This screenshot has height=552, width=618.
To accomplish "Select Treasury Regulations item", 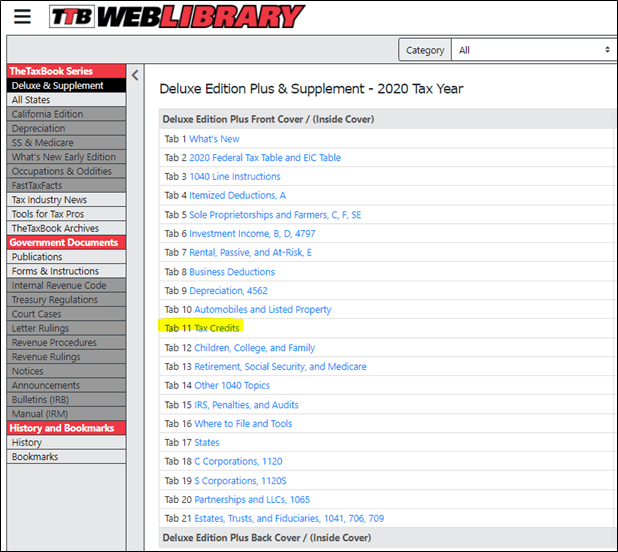I will coord(66,299).
